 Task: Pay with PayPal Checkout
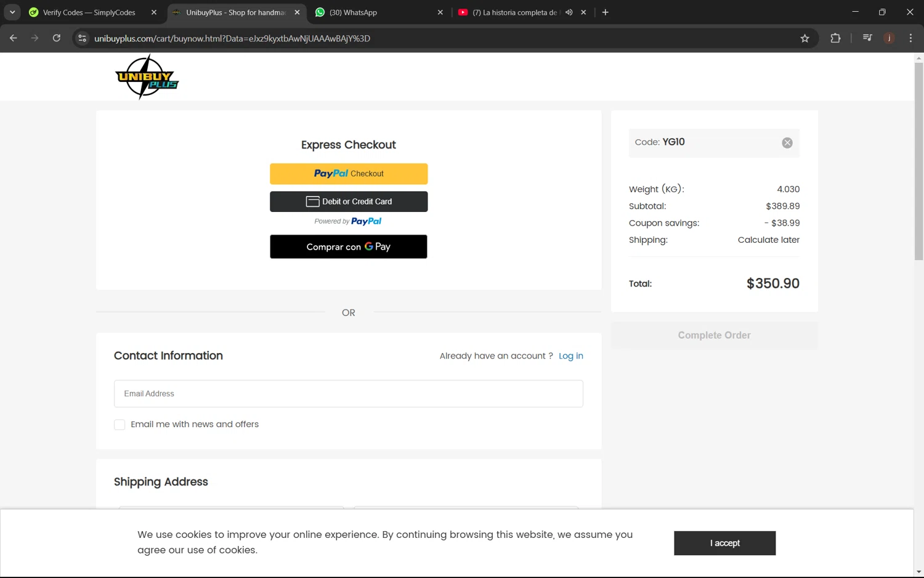click(x=349, y=174)
